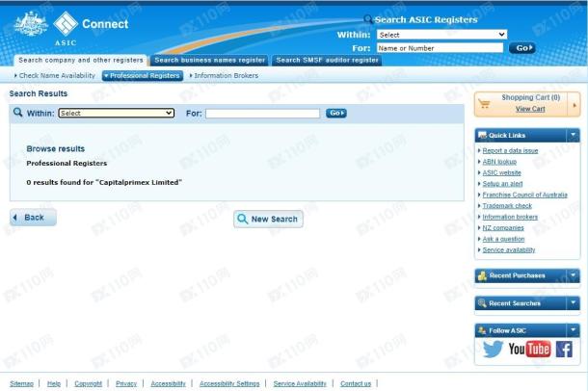Click the Recent Purchases panel icon
588x391 pixels.
[482, 275]
